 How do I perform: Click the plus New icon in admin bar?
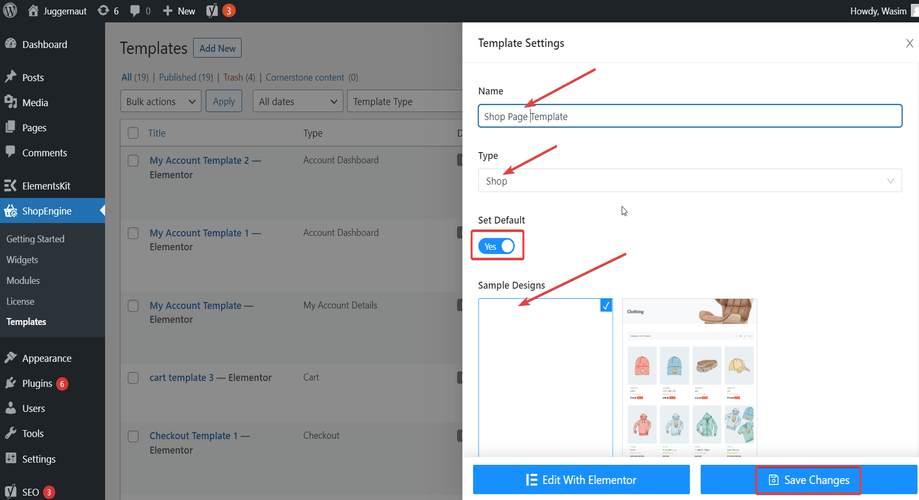point(168,11)
